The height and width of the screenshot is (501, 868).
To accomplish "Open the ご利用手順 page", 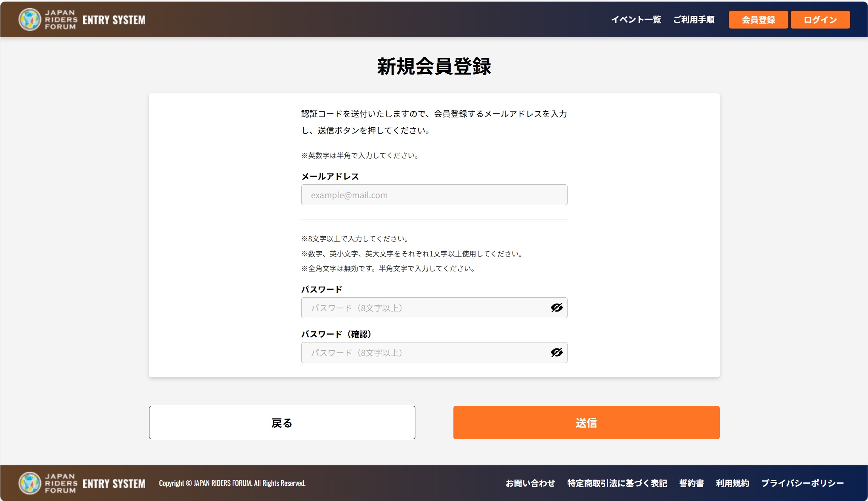I will point(694,19).
